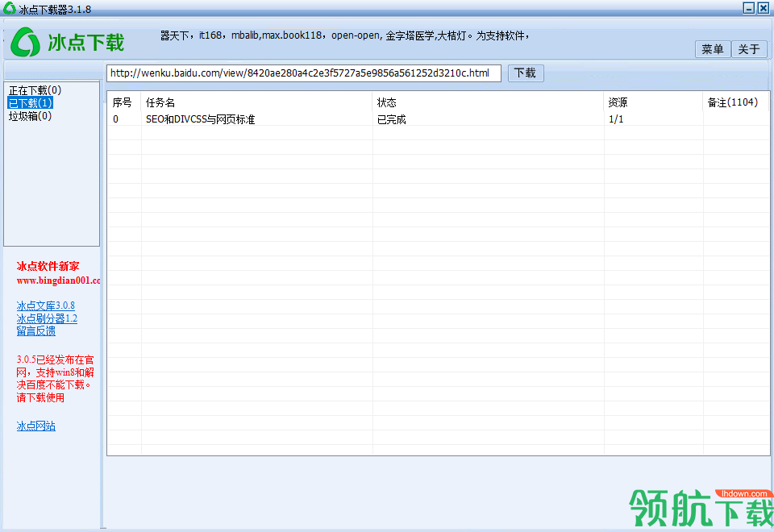Viewport: 774px width, 532px height.
Task: Select 正在下载(0) in the sidebar list
Action: click(35, 90)
